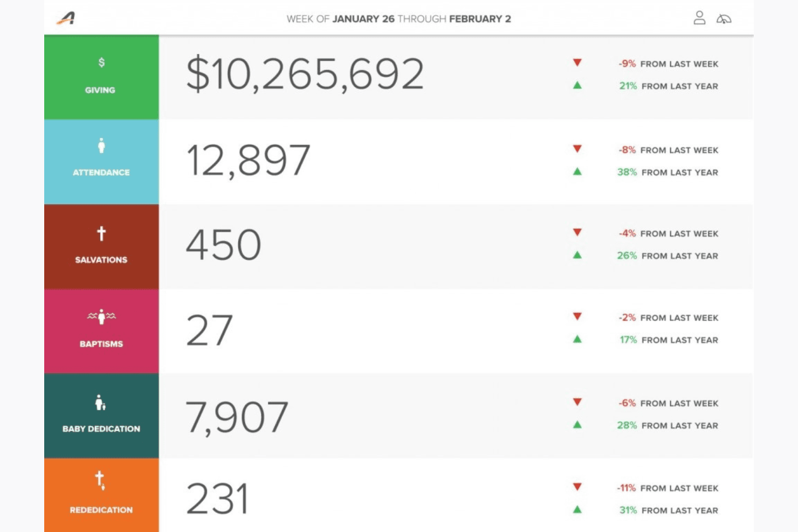Image resolution: width=798 pixels, height=532 pixels.
Task: Click the week date range header
Action: click(x=398, y=19)
